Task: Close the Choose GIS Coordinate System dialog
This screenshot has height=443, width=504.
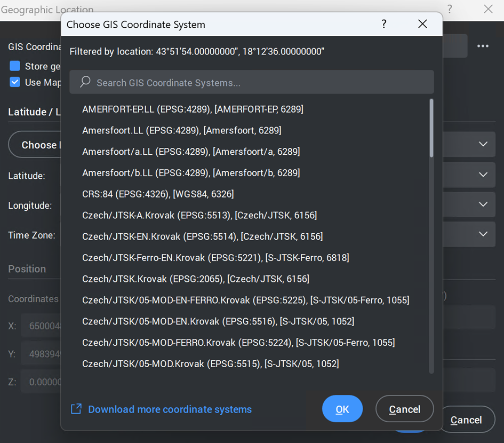Action: pos(422,24)
